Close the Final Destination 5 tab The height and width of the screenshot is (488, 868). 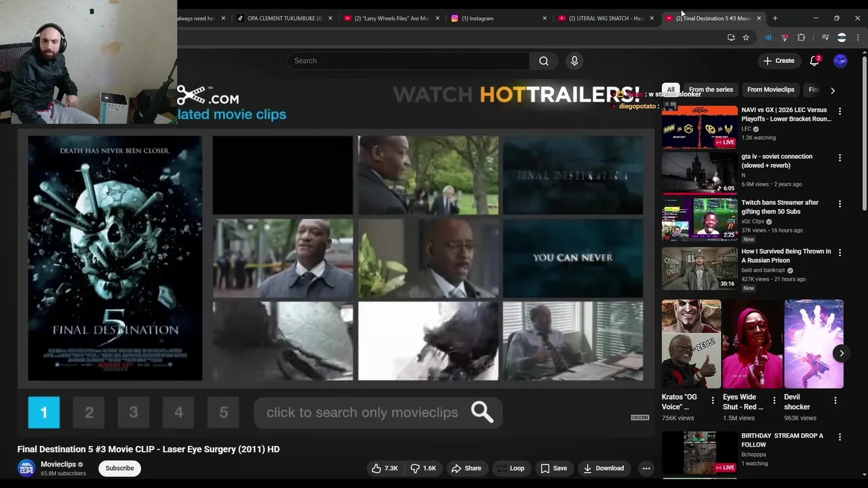click(x=759, y=18)
